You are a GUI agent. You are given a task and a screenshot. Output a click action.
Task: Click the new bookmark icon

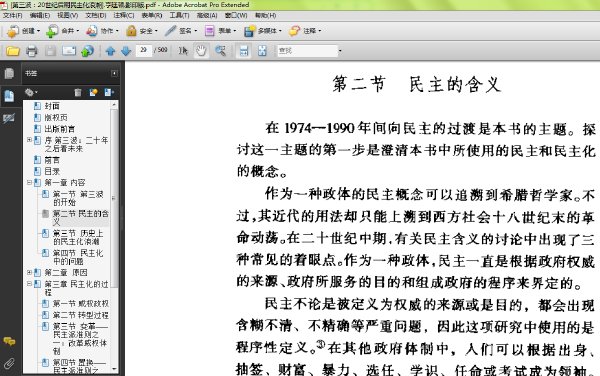93,92
